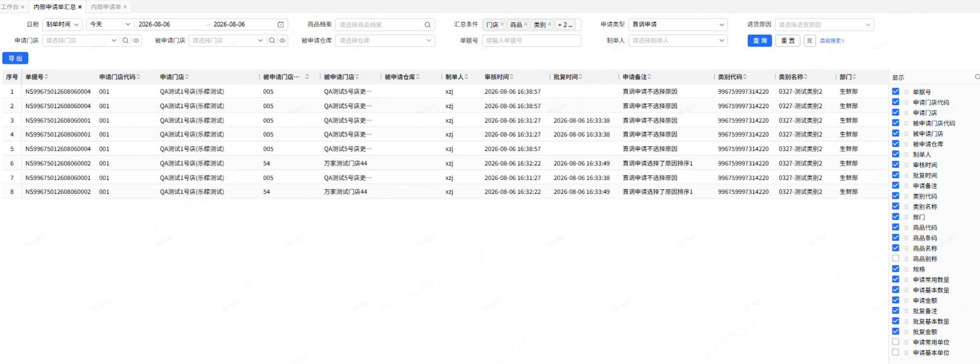Click the eye icon next to 申请门店
The image size is (980, 364).
tap(136, 41)
